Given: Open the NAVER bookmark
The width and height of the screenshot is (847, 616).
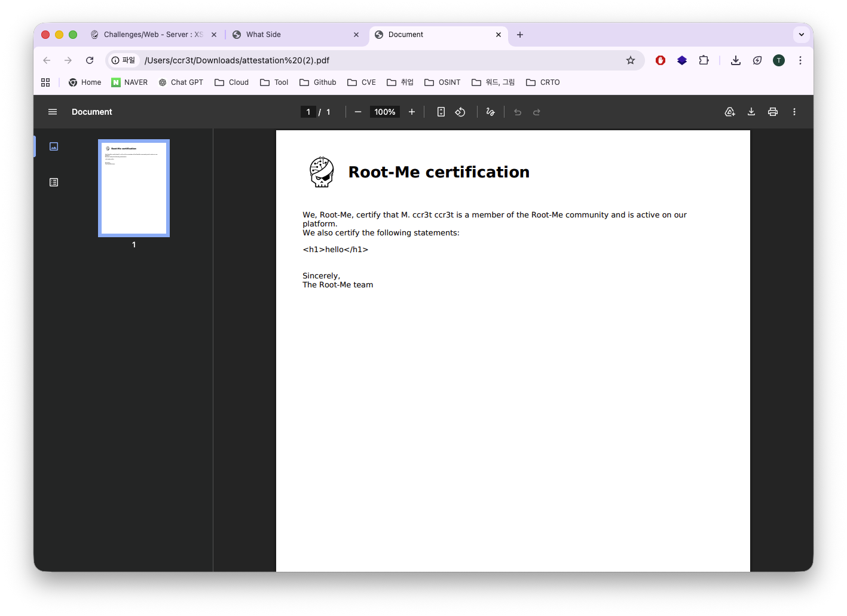Looking at the screenshot, I should pyautogui.click(x=130, y=82).
